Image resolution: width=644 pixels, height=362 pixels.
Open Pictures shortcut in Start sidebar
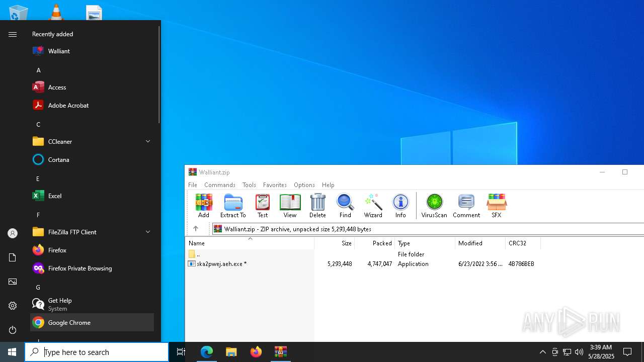13,282
